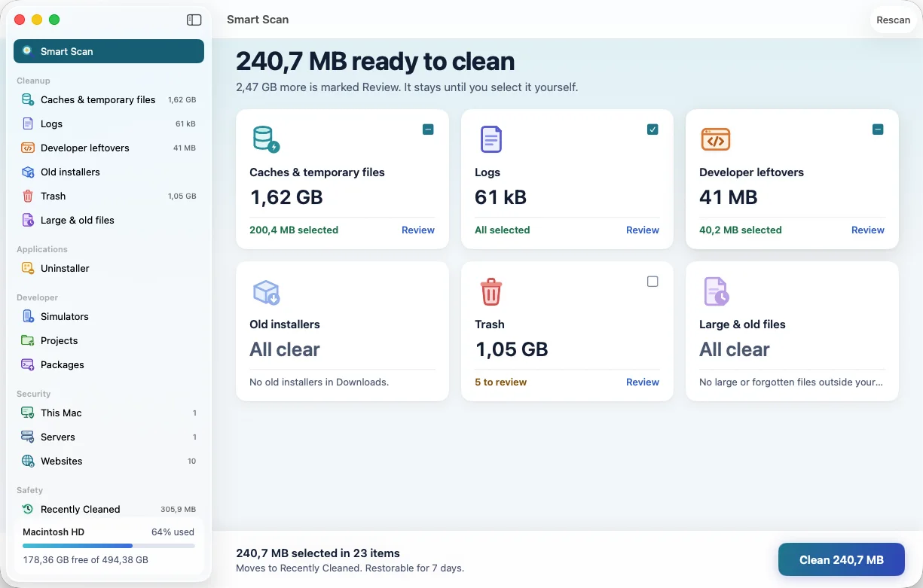The width and height of the screenshot is (923, 588).
Task: Check the Trash card checkbox
Action: pos(653,282)
